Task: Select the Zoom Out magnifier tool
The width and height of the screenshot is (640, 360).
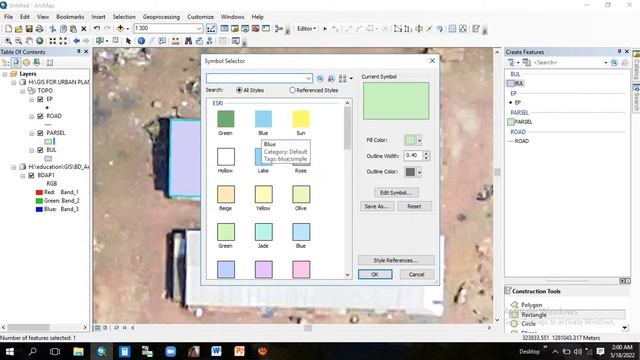Action: click(19, 41)
